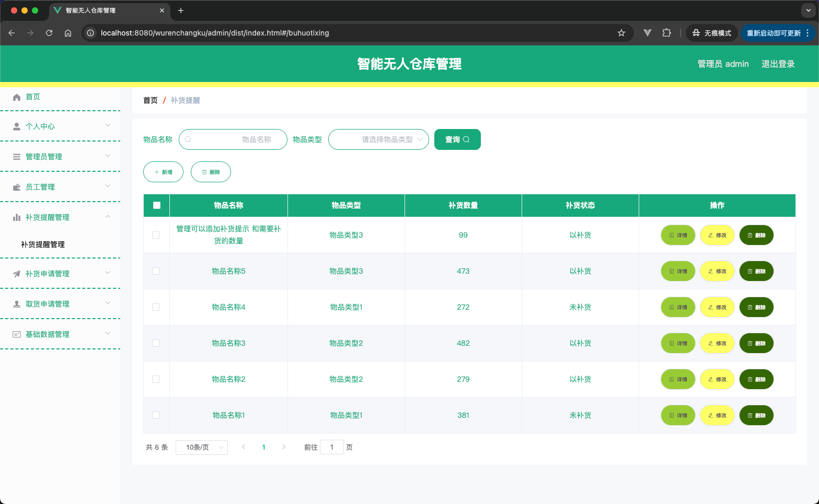The image size is (819, 504).
Task: Expand the 管理员管理 menu chevron
Action: [108, 156]
